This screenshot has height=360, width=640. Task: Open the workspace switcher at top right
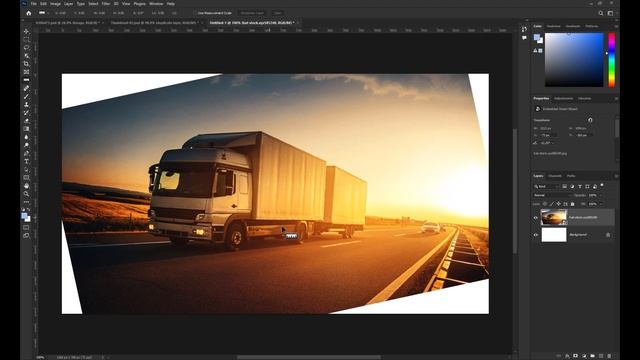tap(610, 13)
